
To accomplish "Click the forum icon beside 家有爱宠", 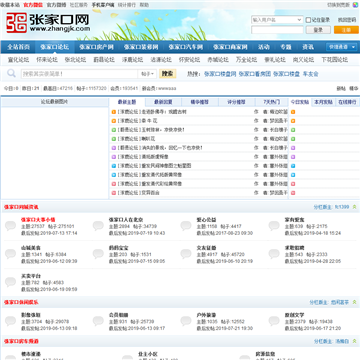I will (x=274, y=226).
